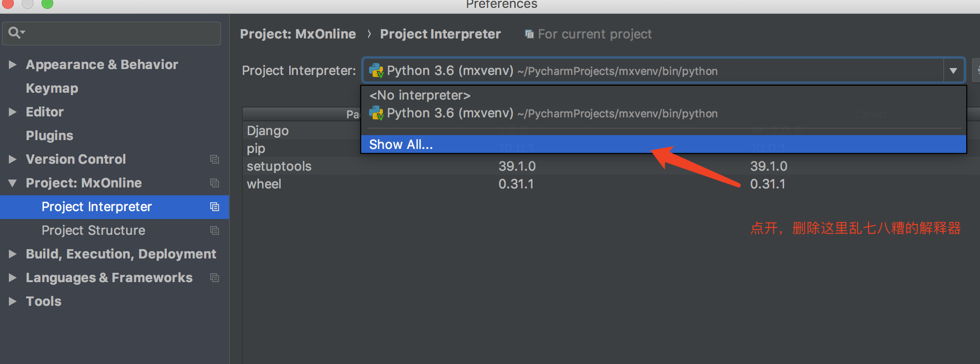
Task: Click the green window zoom button
Action: 47,4
